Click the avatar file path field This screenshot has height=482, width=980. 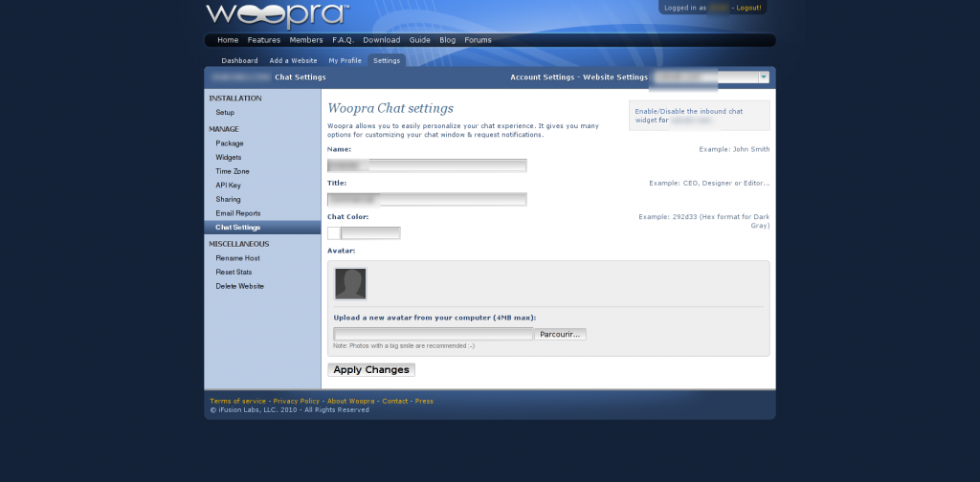click(x=434, y=334)
